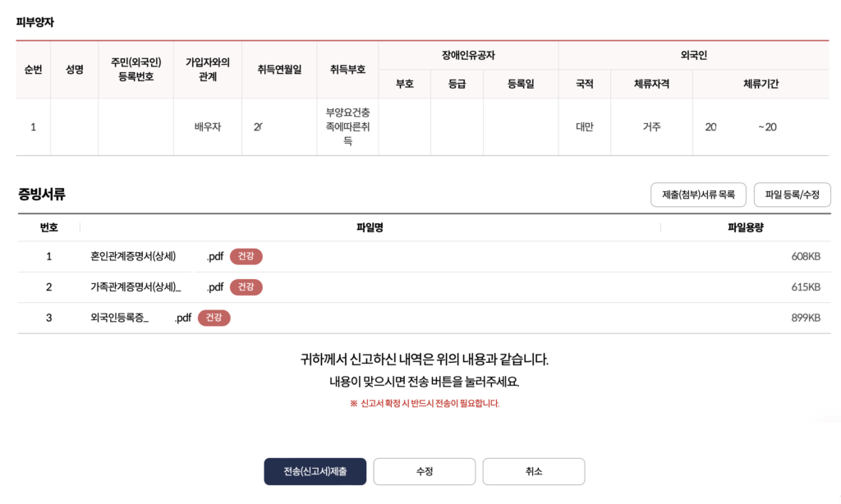Click 건강 badge on 외국인등록증 row
Viewport: 841px width, 504px height.
(214, 318)
